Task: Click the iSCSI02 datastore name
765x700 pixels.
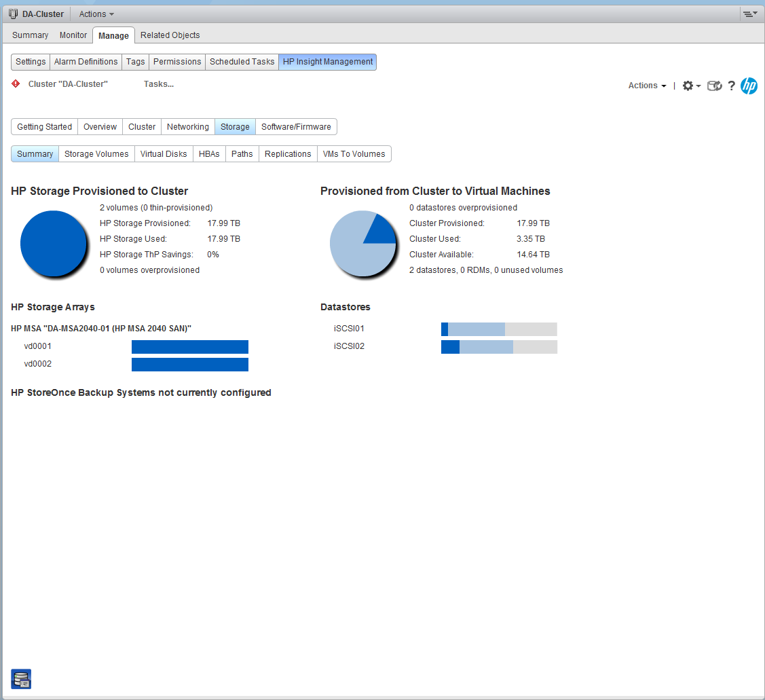Action: pos(349,346)
